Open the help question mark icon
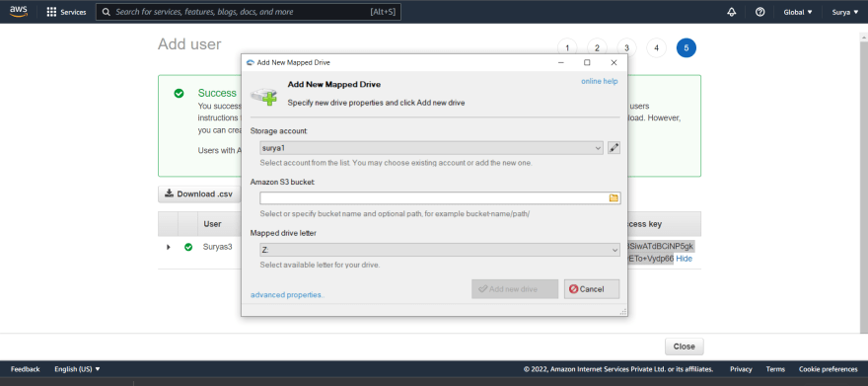 coord(760,12)
